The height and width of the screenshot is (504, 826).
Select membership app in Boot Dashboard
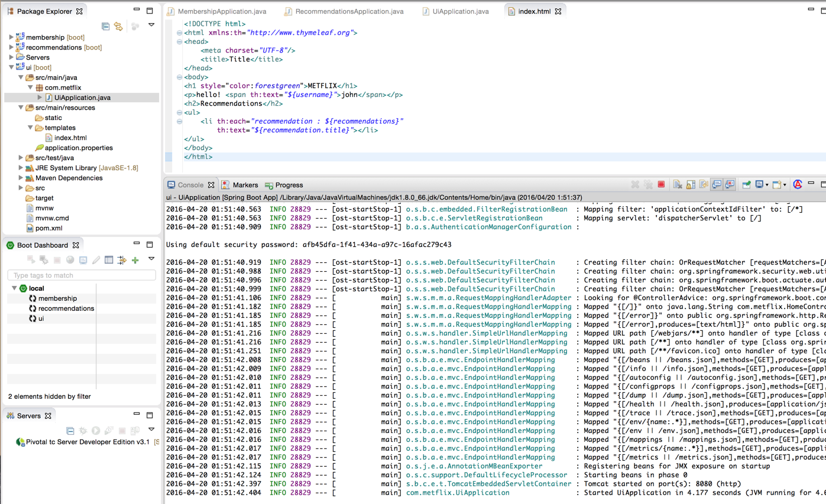[x=57, y=298]
